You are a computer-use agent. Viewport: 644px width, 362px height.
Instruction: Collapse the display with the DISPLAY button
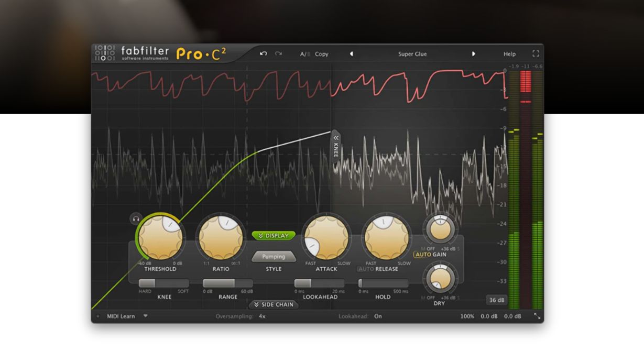click(274, 236)
